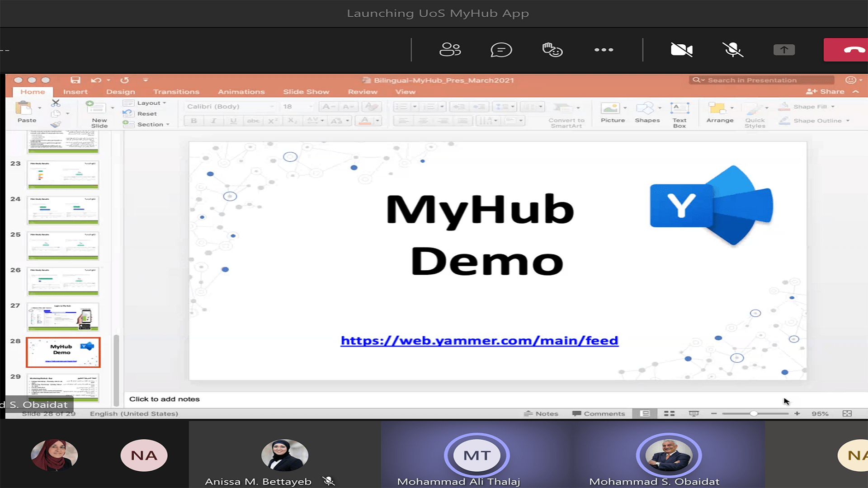The image size is (868, 488).
Task: Open the feedback smiley icon
Action: coord(851,80)
